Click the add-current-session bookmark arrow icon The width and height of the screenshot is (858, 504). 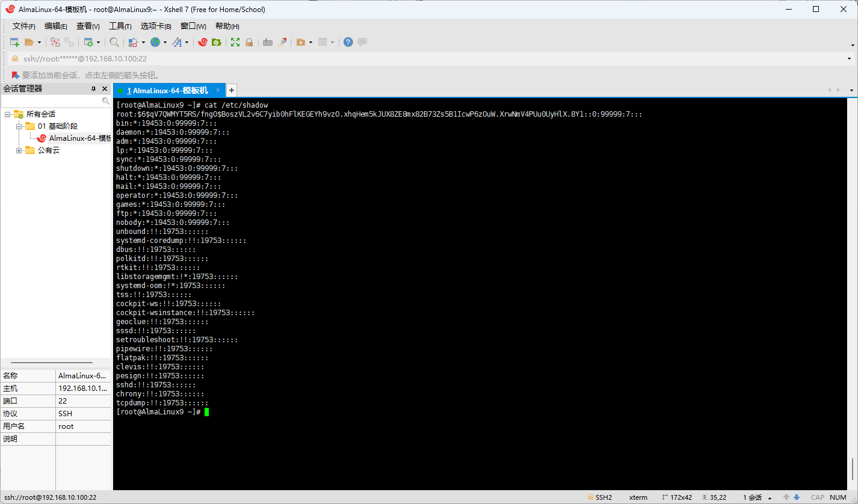[15, 75]
